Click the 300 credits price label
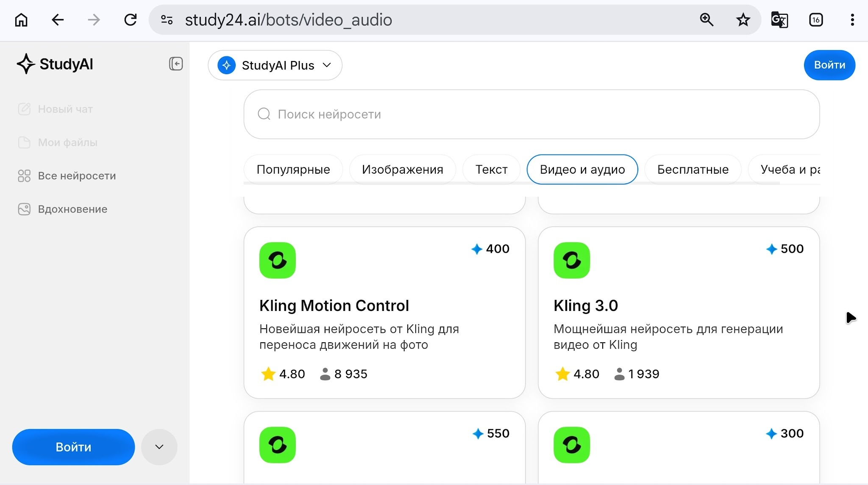Viewport: 868px width, 485px height. pos(785,433)
